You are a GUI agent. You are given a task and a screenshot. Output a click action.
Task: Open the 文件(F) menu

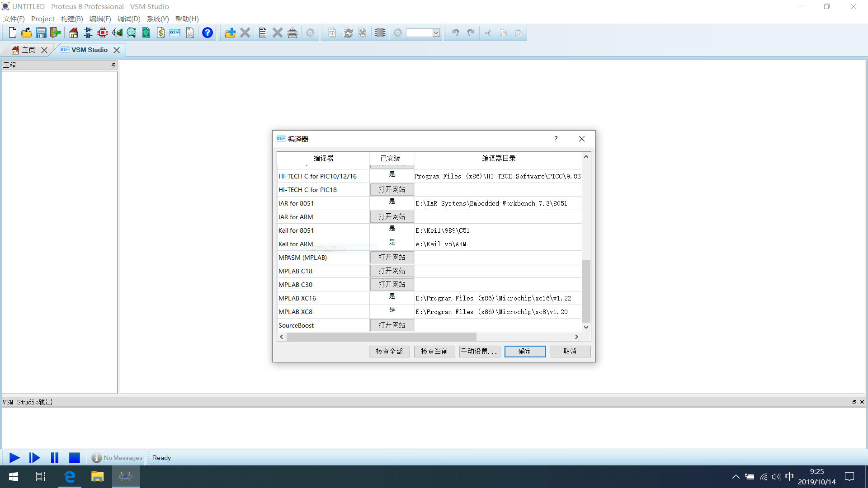point(14,19)
